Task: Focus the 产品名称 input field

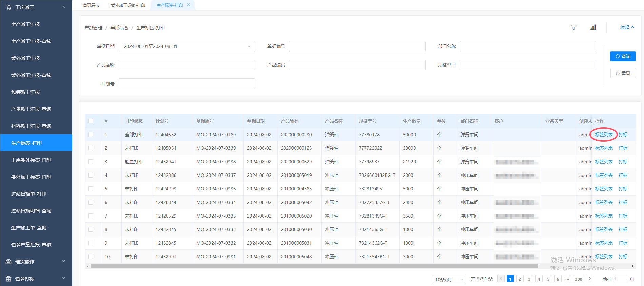Action: [x=187, y=65]
